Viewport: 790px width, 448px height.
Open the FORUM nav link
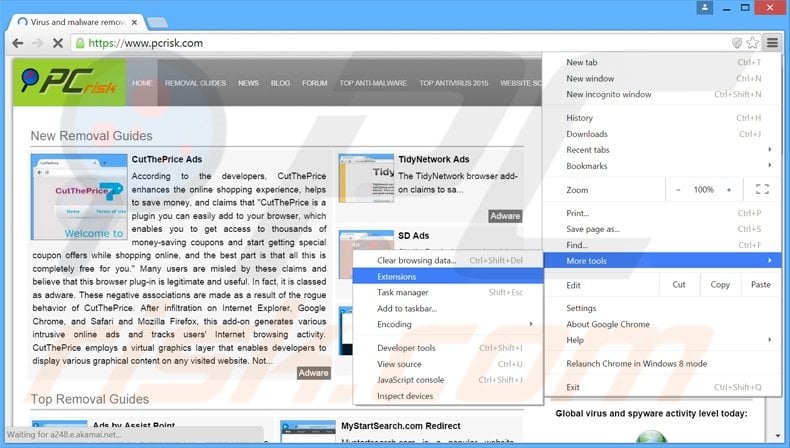pos(315,83)
